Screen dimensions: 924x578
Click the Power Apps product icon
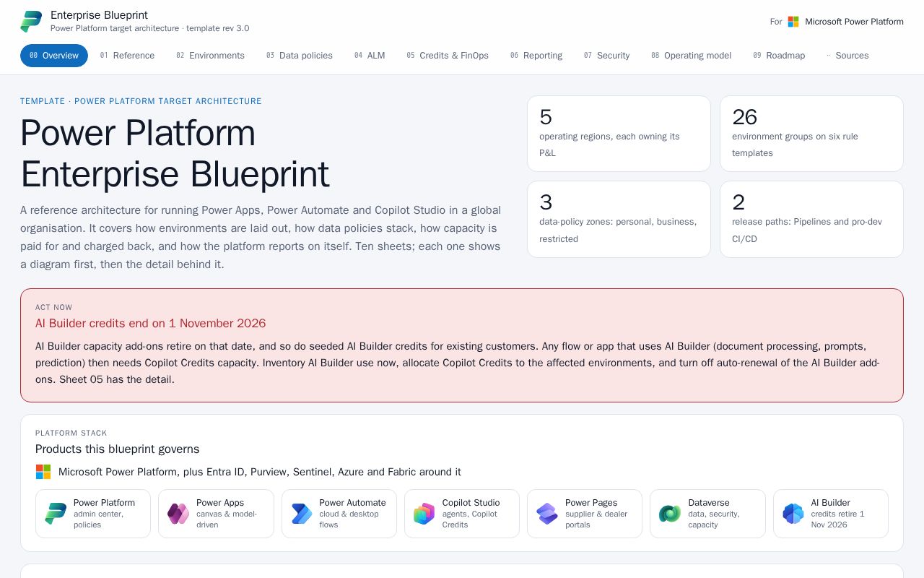(178, 514)
